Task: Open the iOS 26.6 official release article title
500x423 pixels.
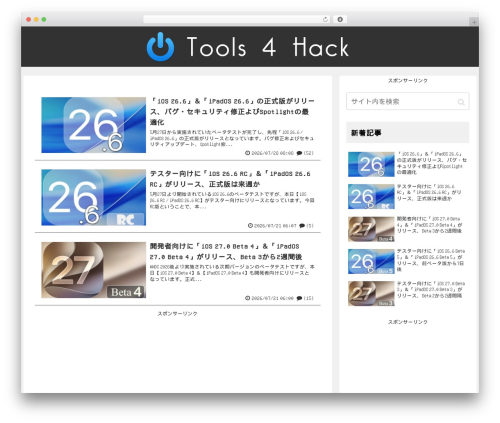Action: pyautogui.click(x=232, y=112)
